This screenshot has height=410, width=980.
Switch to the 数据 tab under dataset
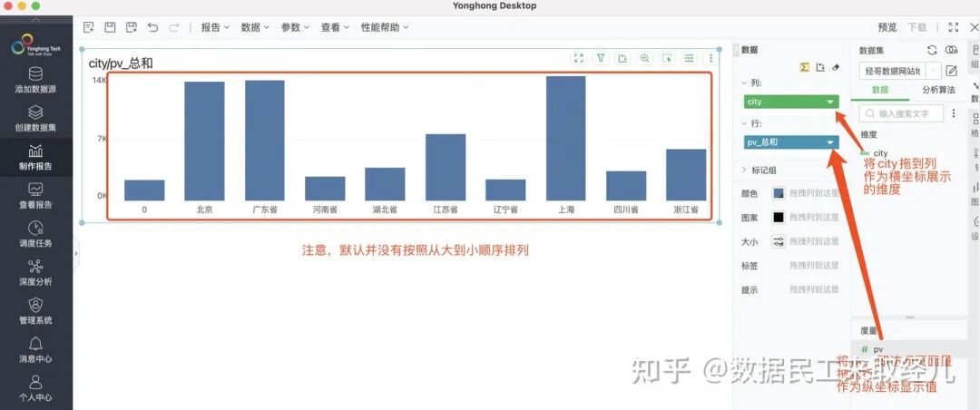[880, 90]
